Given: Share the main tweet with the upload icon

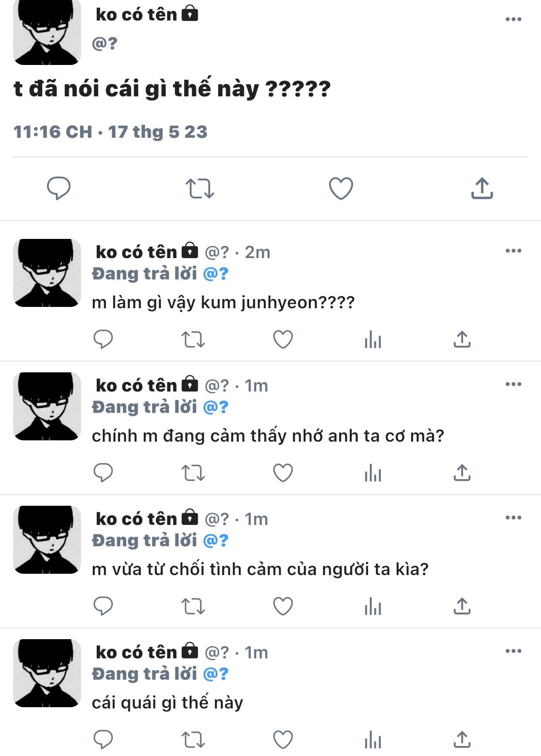Looking at the screenshot, I should (482, 188).
